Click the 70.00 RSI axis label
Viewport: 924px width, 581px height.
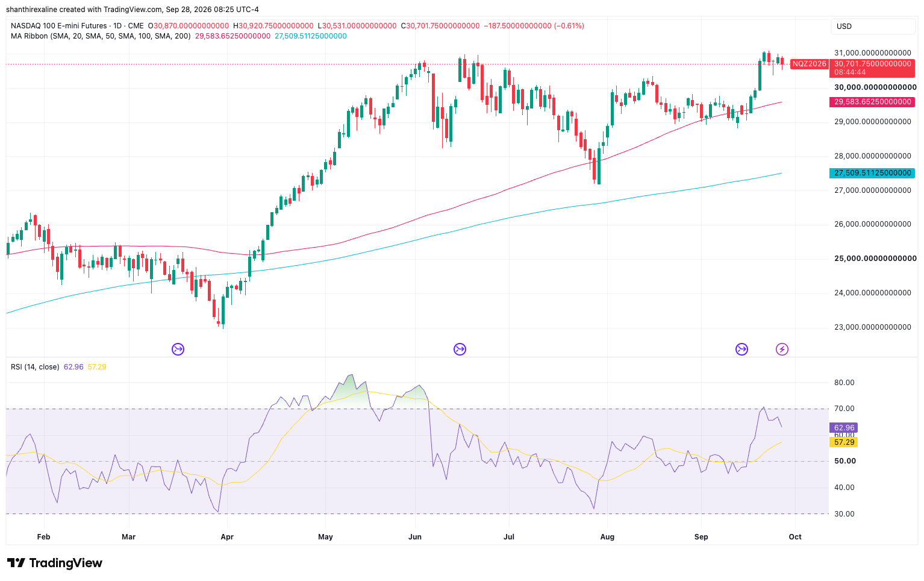point(844,409)
